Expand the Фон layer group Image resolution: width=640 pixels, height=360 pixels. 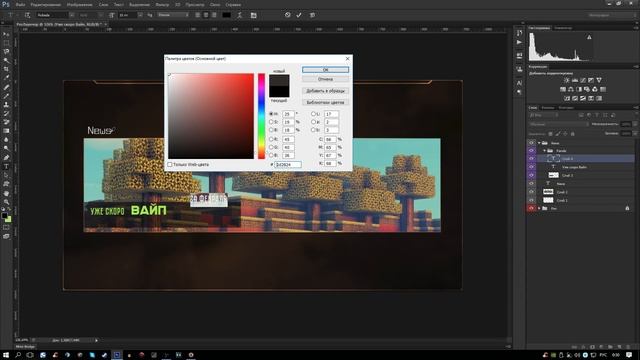(539, 208)
